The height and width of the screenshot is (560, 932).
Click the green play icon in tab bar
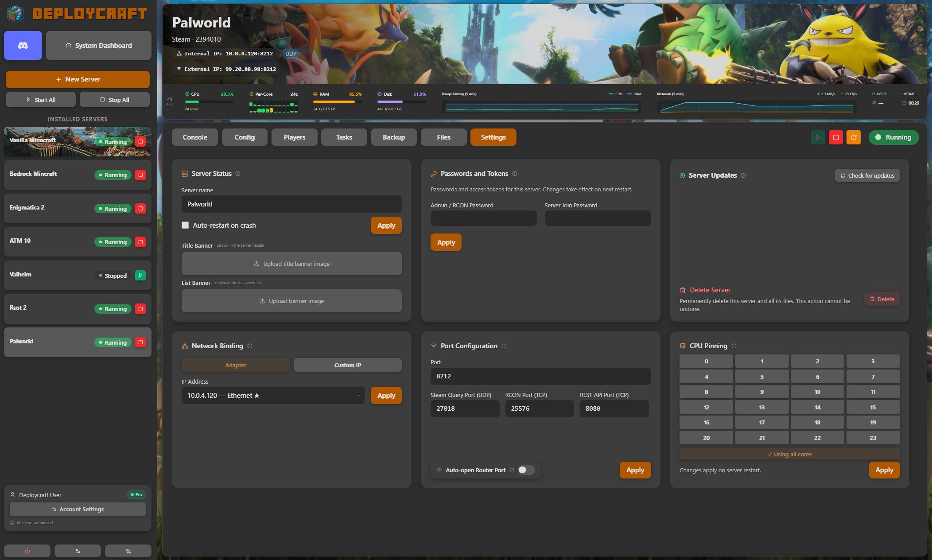pos(818,137)
